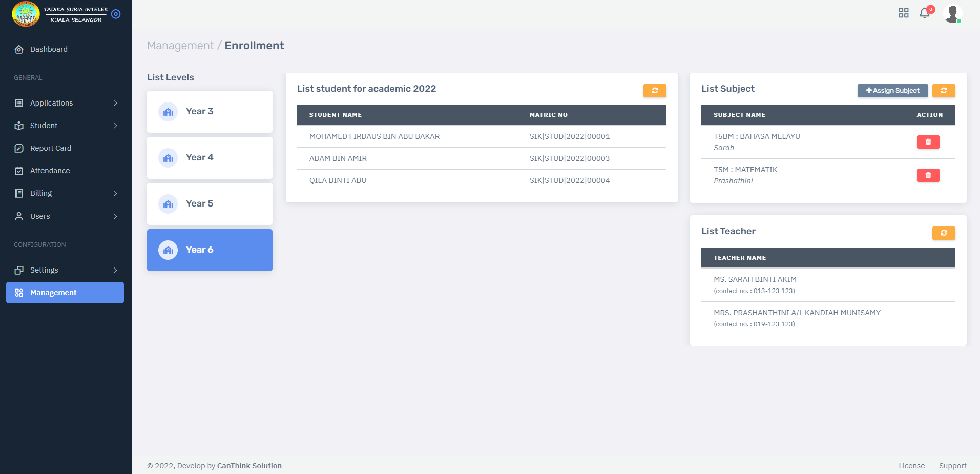Delete the T5M Matematik subject
This screenshot has height=474, width=980.
[928, 175]
